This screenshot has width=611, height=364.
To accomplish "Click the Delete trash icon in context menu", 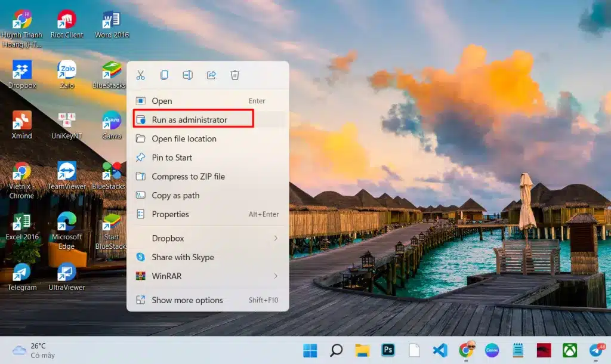I will tap(234, 75).
